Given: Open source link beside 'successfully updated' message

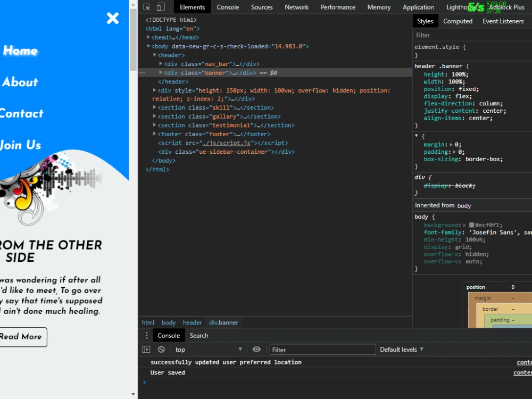Looking at the screenshot, I should [524, 362].
